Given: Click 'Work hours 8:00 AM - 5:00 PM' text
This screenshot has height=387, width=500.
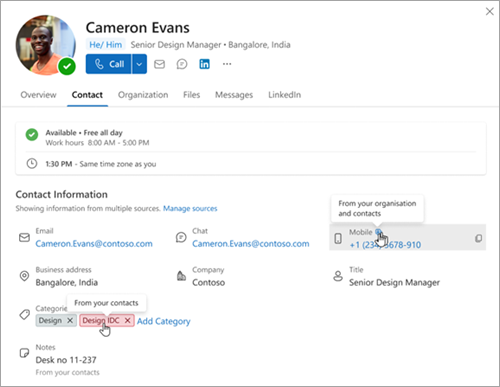Looking at the screenshot, I should (x=97, y=143).
